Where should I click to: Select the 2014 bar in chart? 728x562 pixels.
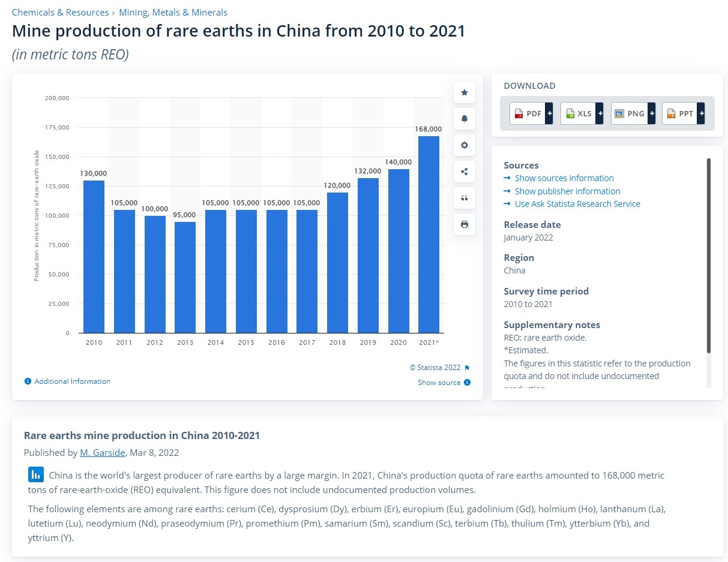[x=215, y=271]
